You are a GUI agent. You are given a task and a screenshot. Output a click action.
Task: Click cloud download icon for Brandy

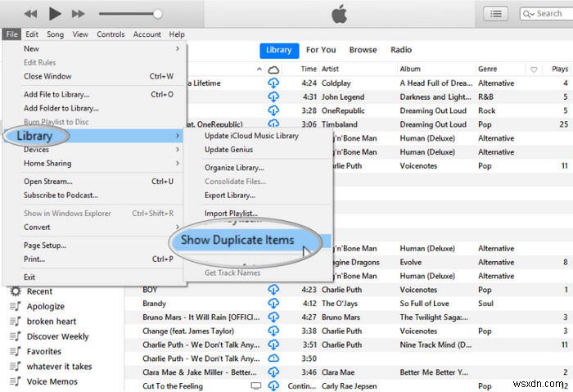273,304
